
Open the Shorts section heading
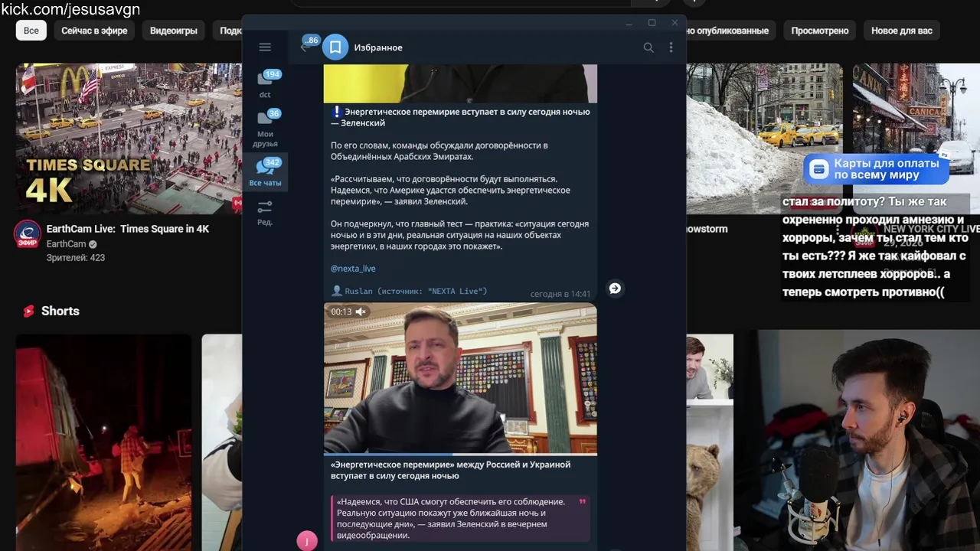point(60,311)
